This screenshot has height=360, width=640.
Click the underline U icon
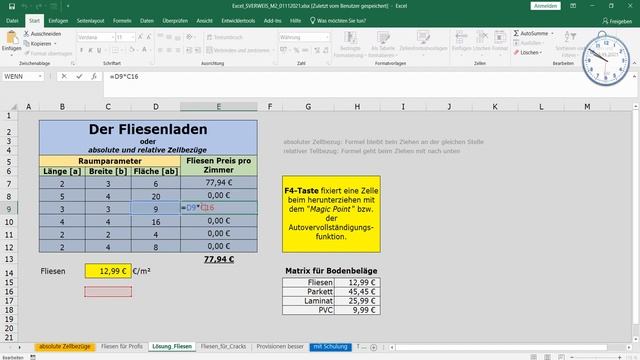(99, 50)
